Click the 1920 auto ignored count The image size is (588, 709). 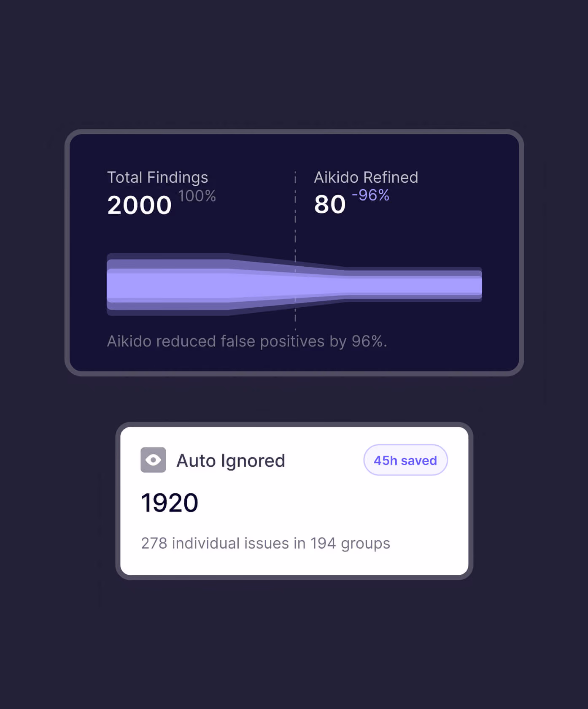[x=170, y=503]
